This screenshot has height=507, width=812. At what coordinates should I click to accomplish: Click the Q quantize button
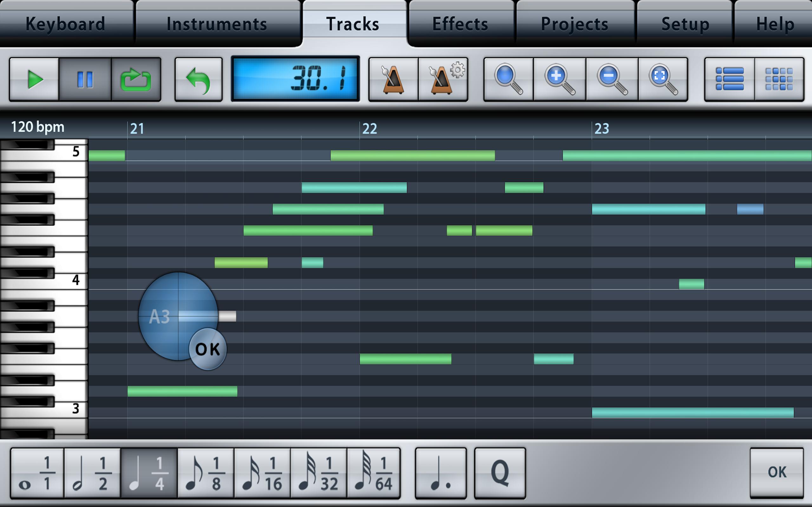click(x=500, y=476)
